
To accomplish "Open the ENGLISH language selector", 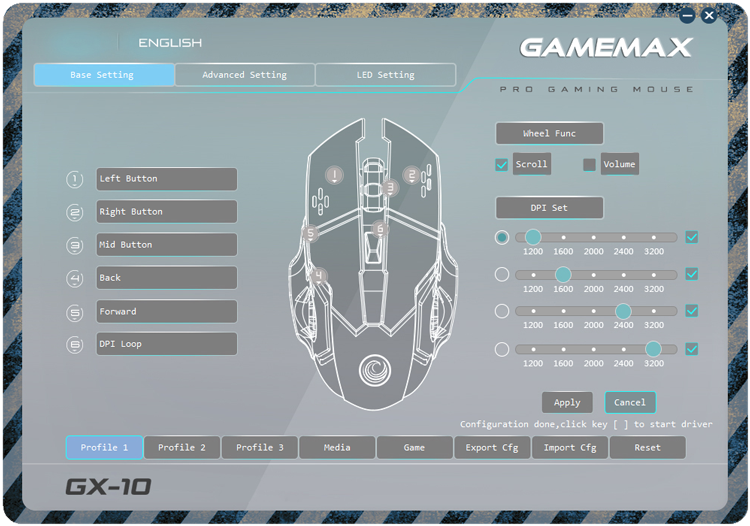I will coord(170,43).
